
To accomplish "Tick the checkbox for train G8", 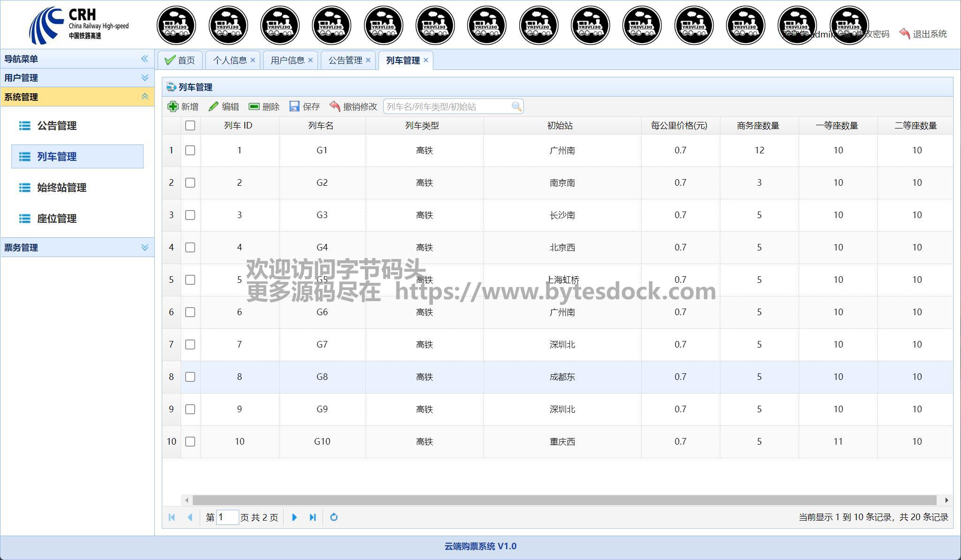I will click(190, 377).
